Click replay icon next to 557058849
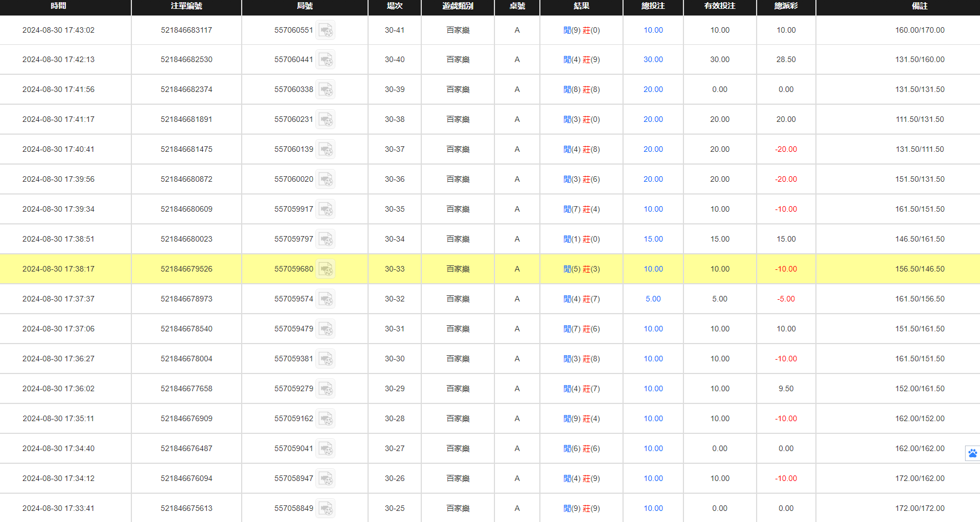This screenshot has height=522, width=980. coord(325,508)
